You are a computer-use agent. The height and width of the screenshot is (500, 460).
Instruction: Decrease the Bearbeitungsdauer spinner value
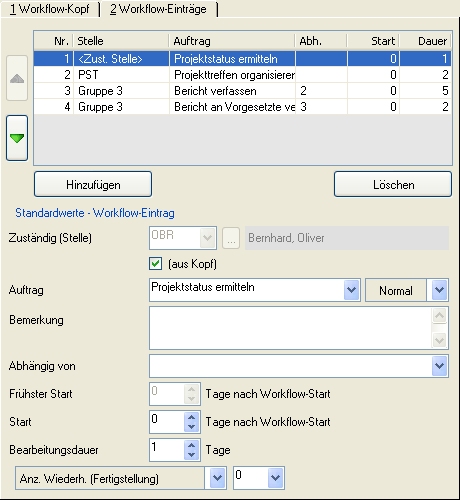[x=191, y=454]
